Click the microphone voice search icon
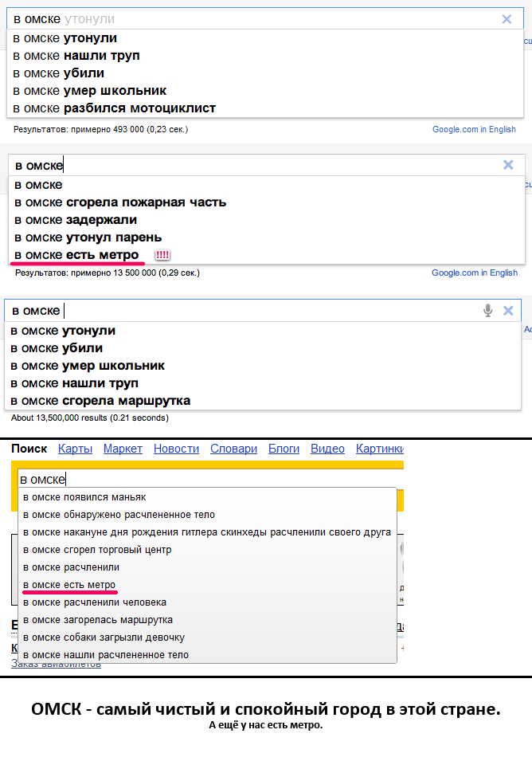Viewport: 532px width, 757px height. [488, 311]
